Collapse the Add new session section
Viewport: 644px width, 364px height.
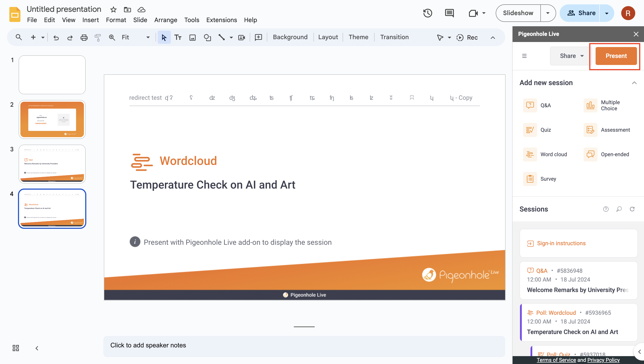pos(634,83)
